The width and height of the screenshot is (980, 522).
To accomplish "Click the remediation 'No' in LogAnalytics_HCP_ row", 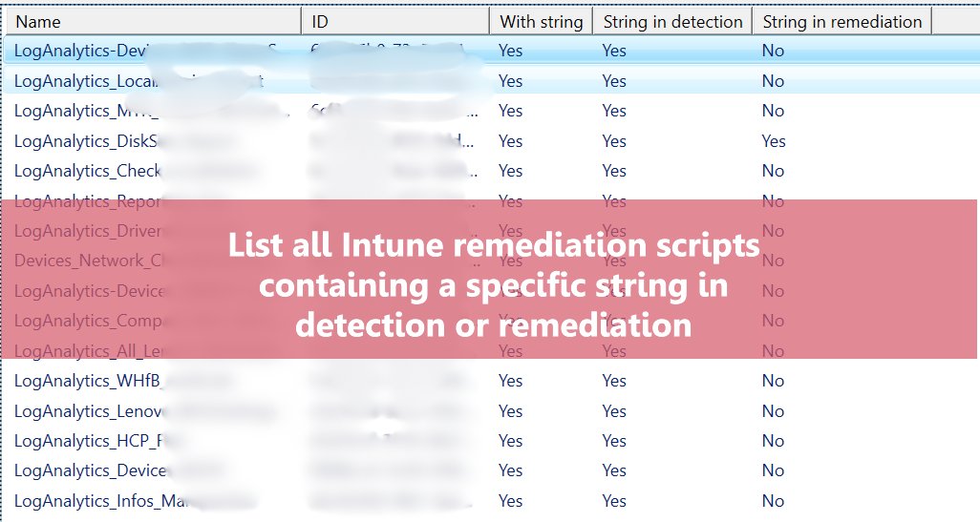I will [x=773, y=441].
